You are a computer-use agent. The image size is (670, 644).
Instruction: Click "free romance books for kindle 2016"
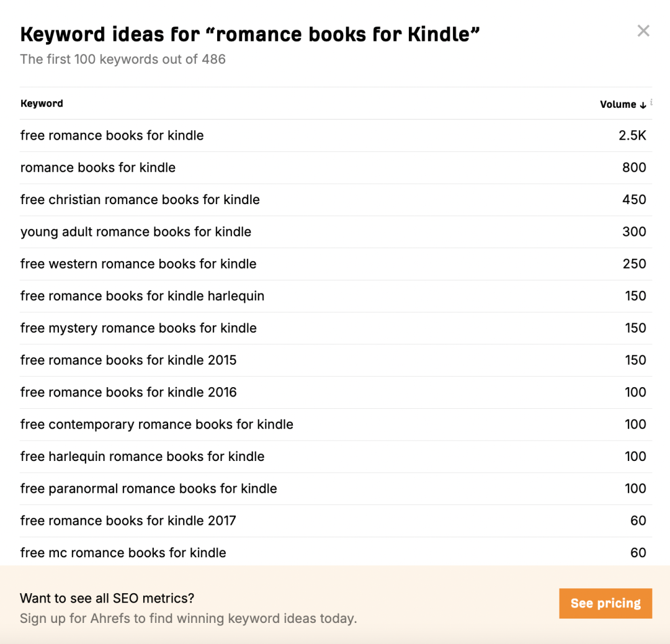pos(128,393)
